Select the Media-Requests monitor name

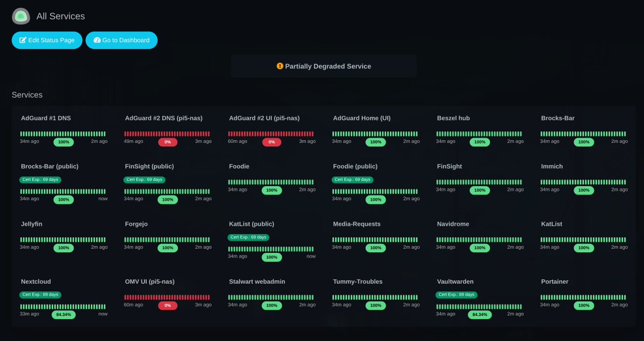(x=357, y=224)
